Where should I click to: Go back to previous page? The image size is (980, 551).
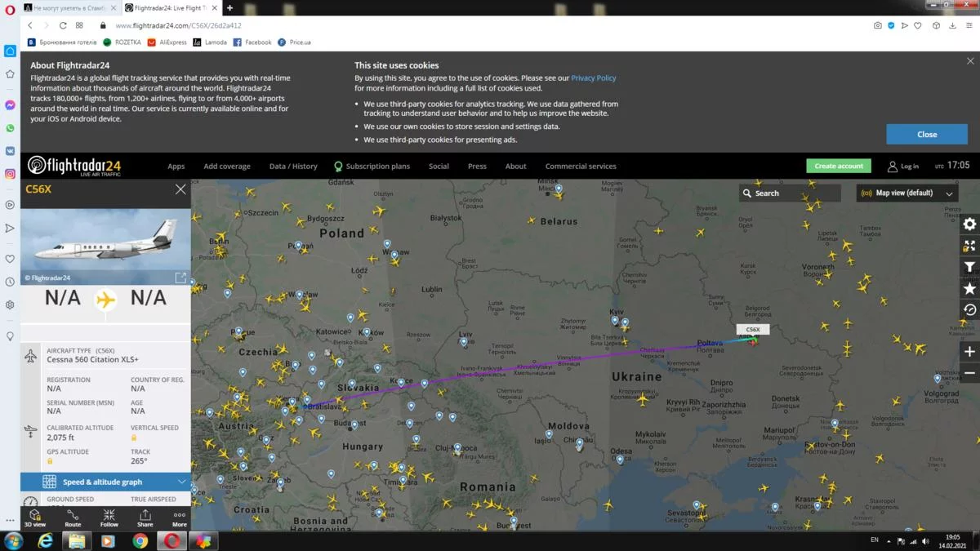[x=30, y=25]
